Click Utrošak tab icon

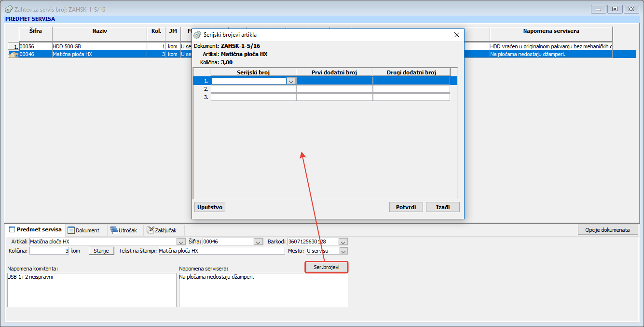pyautogui.click(x=114, y=230)
